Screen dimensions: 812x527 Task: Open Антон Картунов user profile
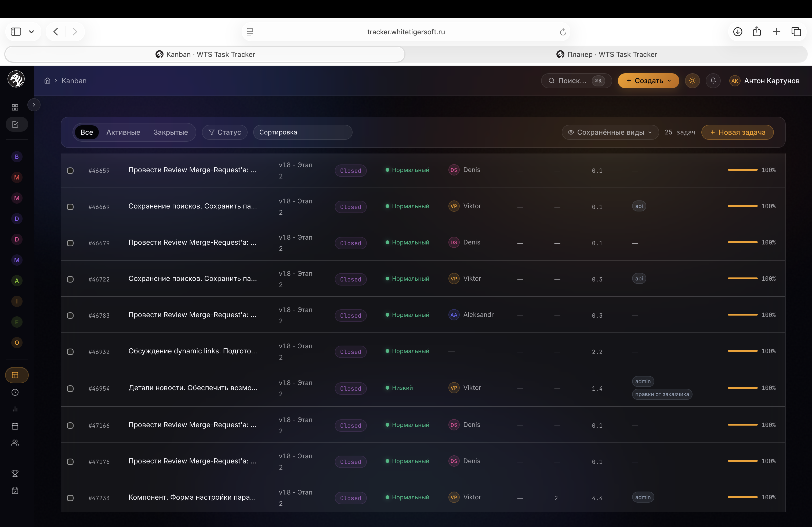764,81
